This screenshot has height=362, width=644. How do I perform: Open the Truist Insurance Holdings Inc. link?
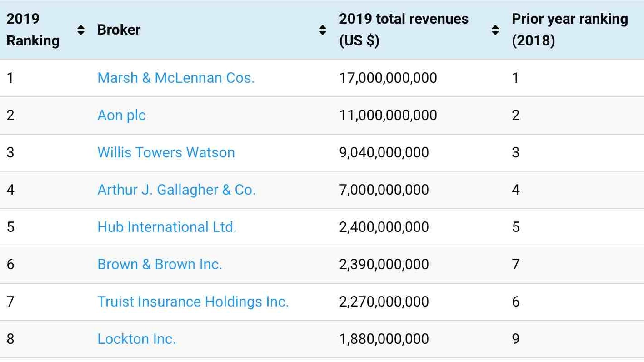(193, 302)
